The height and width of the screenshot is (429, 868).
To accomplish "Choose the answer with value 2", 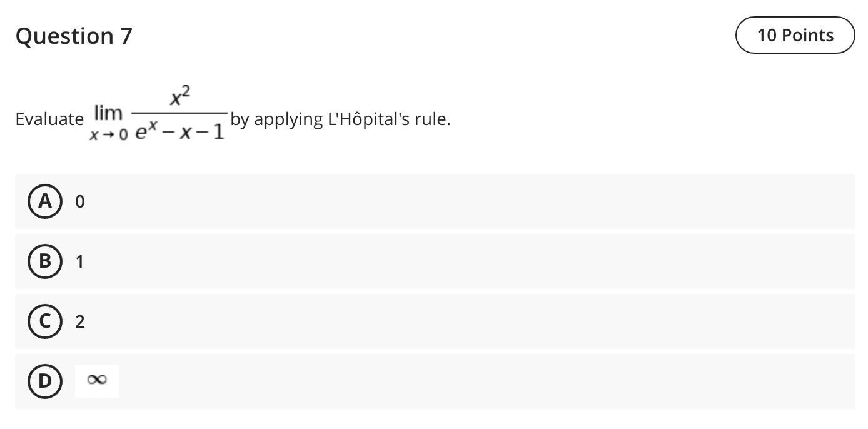I will pos(79,321).
